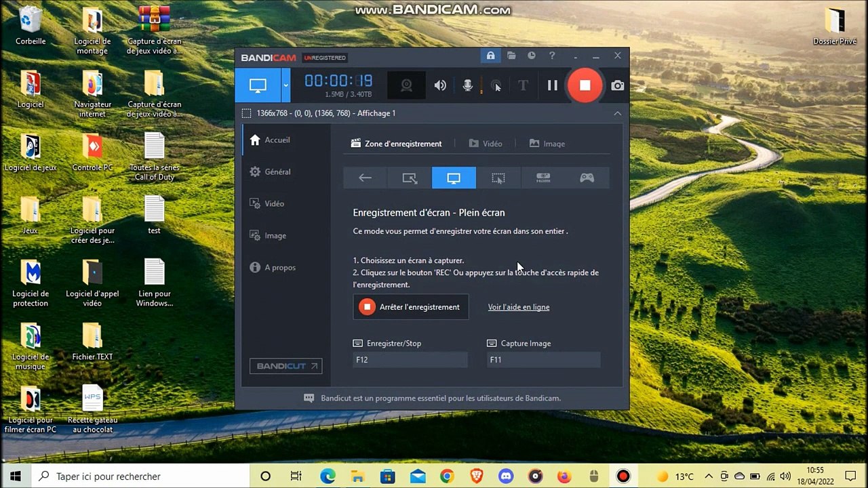Select Navigateur internet desktop icon

coord(92,94)
